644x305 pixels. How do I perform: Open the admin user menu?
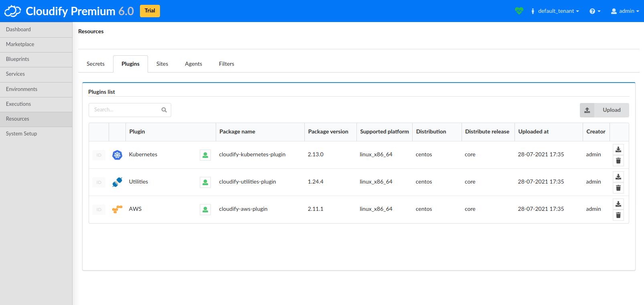(625, 11)
